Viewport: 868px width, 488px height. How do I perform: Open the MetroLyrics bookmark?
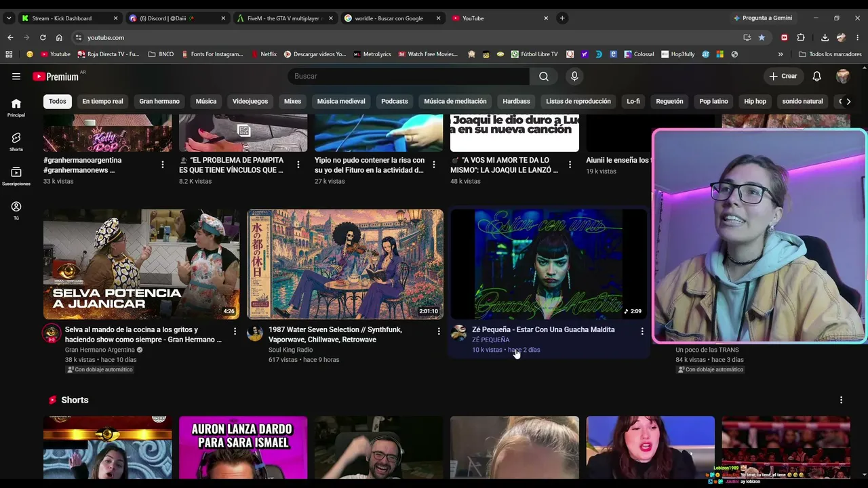pos(372,54)
